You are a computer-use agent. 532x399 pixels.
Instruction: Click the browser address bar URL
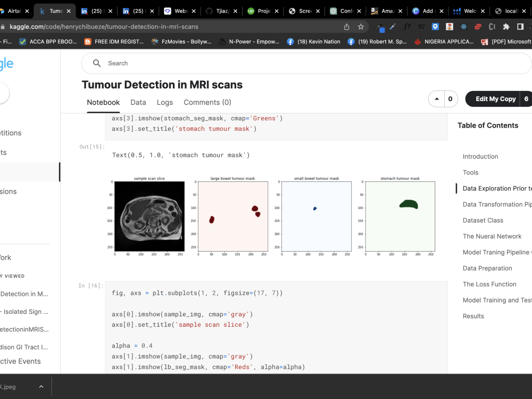point(104,27)
